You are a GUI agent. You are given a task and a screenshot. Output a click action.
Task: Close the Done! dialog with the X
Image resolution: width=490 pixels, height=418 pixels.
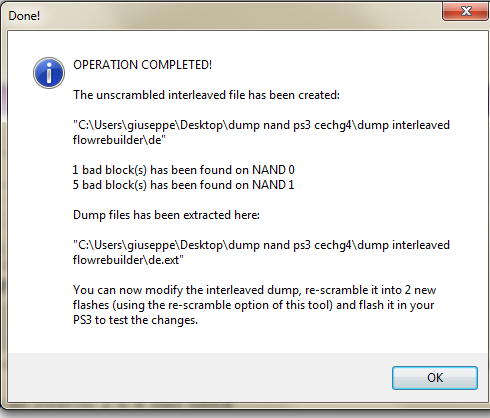(466, 11)
